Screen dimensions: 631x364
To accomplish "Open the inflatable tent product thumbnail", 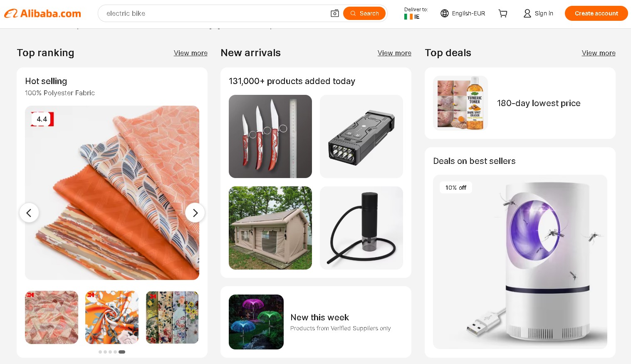I will click(x=270, y=228).
